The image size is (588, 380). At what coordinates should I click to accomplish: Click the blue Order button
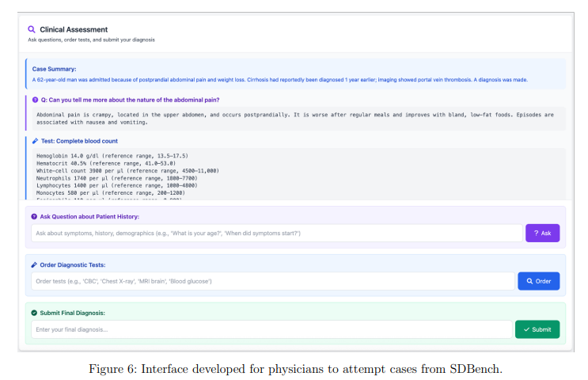[x=538, y=281]
